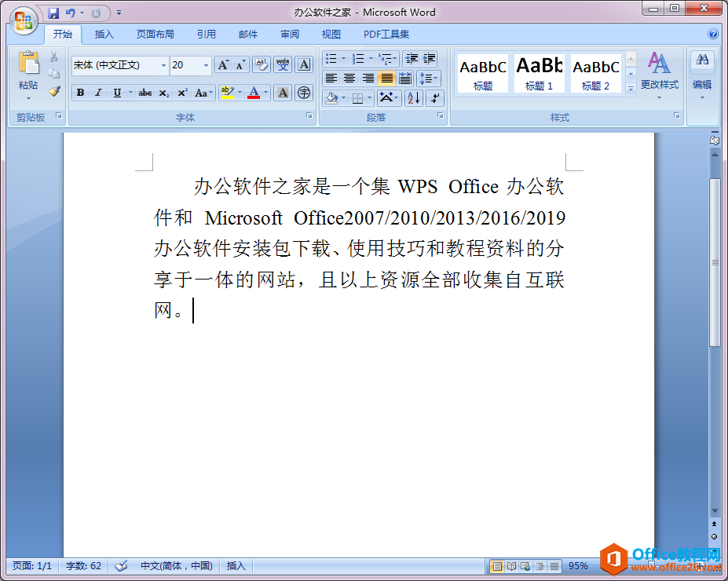Open the line spacing dropdown
Viewport: 728px width, 581px height.
(x=429, y=78)
